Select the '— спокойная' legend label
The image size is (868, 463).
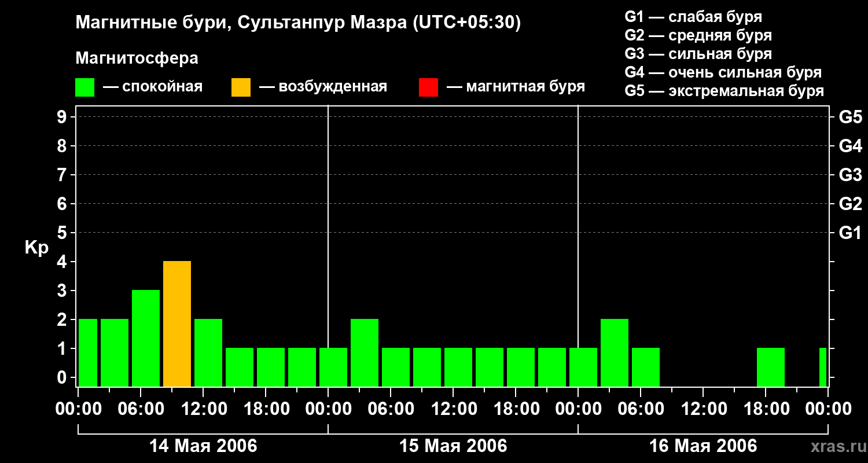click(x=153, y=87)
